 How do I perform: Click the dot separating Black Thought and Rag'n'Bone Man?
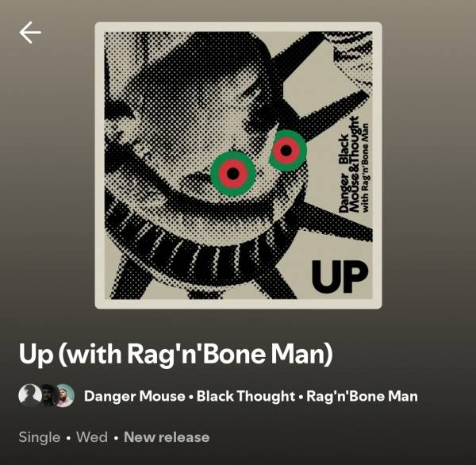tap(301, 397)
